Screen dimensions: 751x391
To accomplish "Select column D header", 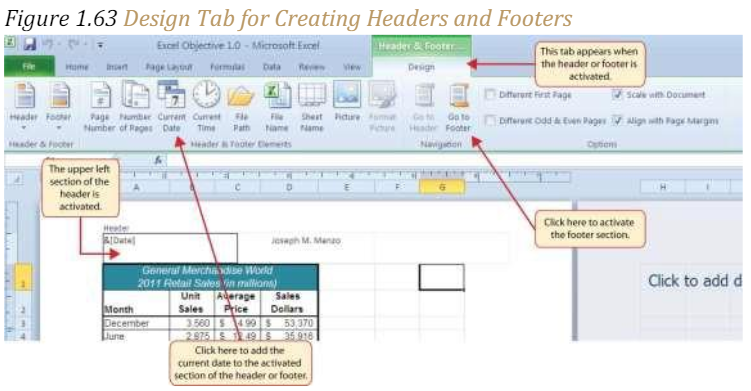I will (x=289, y=187).
